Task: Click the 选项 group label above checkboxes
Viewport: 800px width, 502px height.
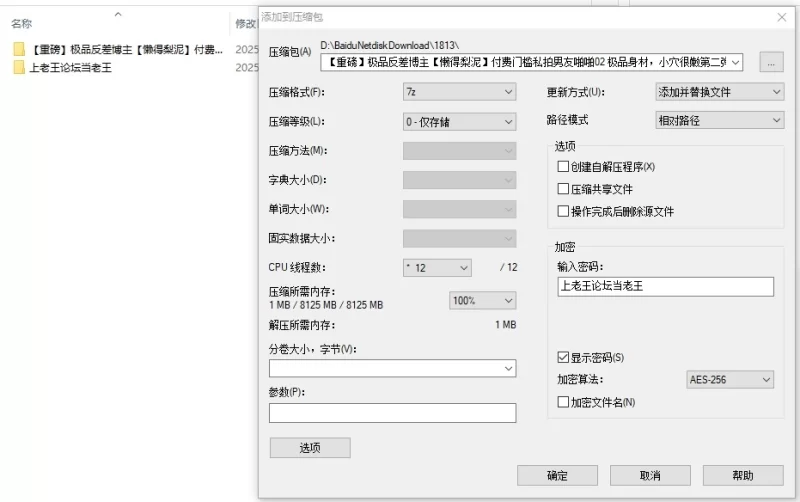Action: [565, 146]
